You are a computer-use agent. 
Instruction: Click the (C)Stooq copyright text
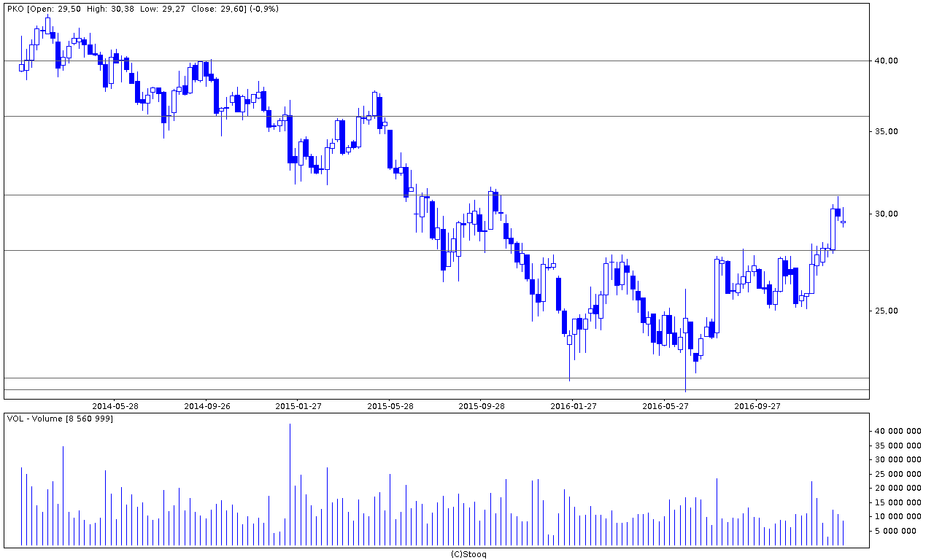[x=468, y=554]
